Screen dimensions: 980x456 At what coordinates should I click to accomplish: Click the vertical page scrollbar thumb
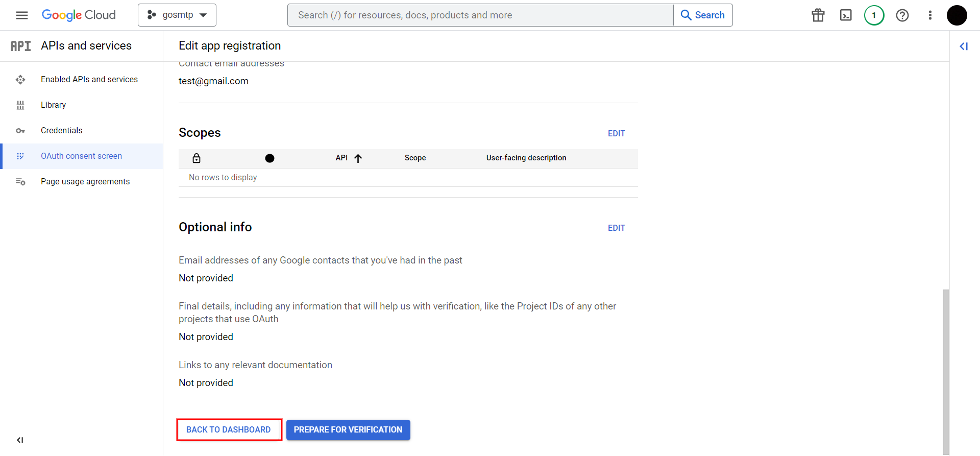pyautogui.click(x=945, y=372)
